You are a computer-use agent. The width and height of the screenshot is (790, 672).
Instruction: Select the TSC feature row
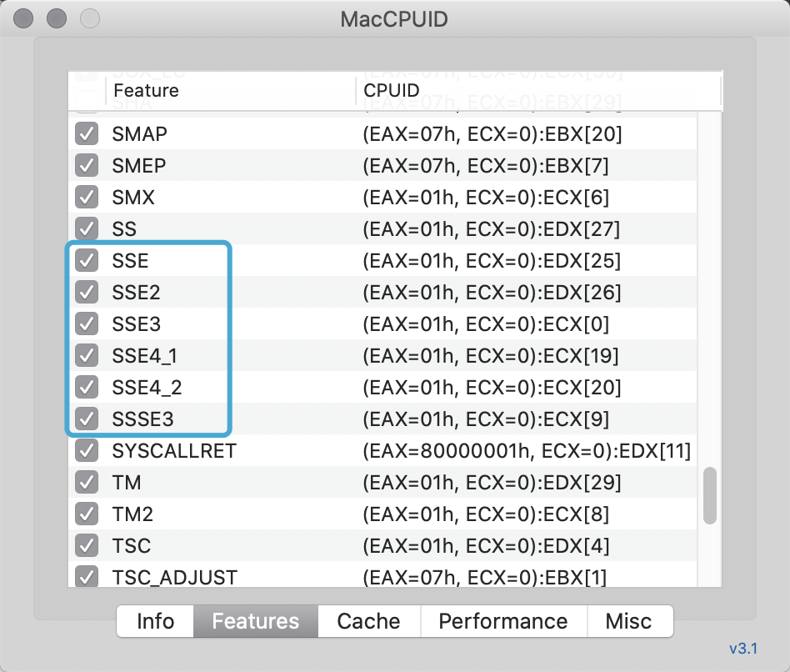pos(132,546)
